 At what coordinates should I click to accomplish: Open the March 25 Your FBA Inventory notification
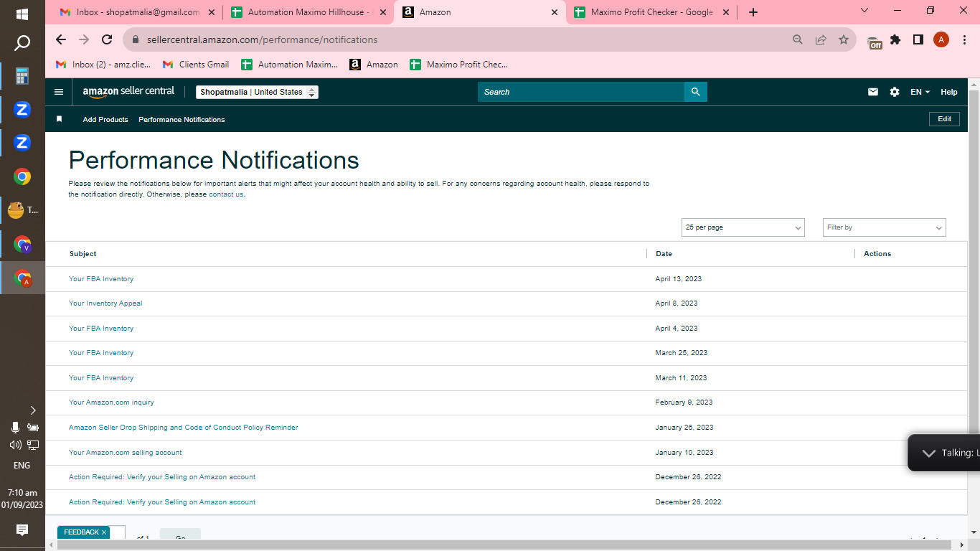101,353
